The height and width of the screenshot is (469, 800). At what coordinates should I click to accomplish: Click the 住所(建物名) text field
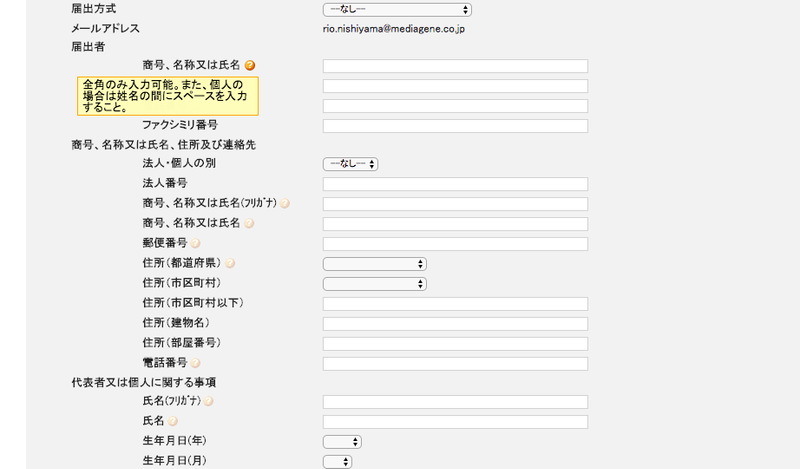coord(455,324)
